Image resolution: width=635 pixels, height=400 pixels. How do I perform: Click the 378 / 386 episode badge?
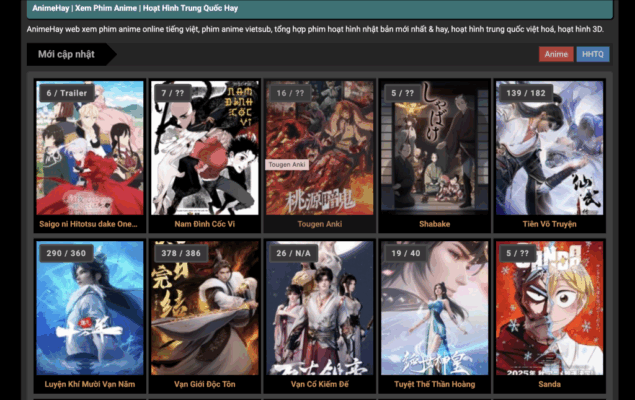click(182, 253)
